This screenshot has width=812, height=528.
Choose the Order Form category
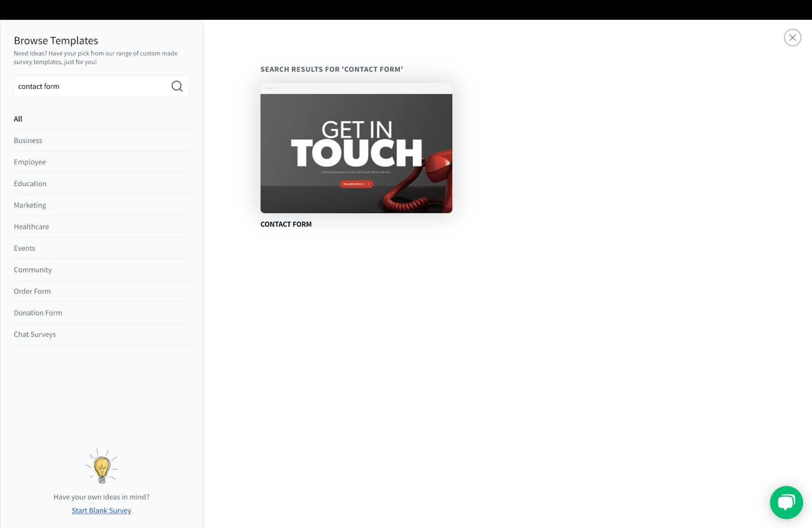pos(101,292)
